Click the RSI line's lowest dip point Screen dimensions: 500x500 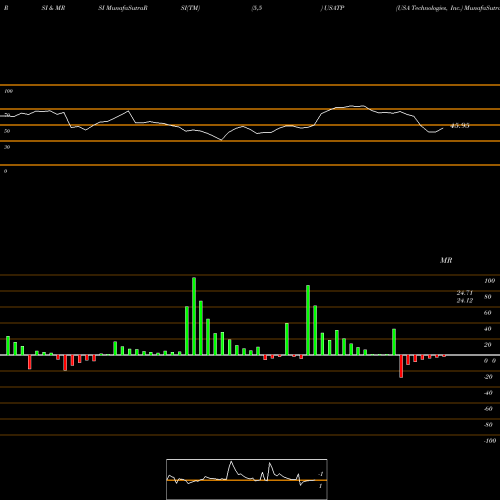[x=221, y=140]
